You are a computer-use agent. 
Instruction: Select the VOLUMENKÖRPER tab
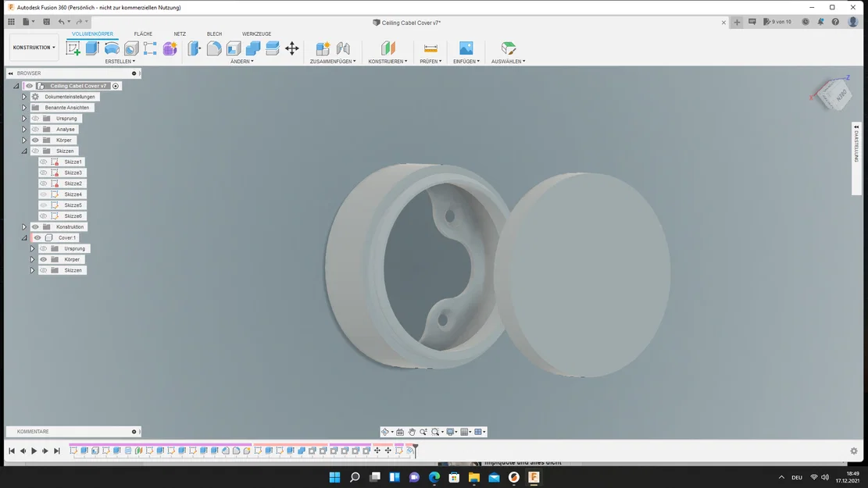[x=92, y=34]
